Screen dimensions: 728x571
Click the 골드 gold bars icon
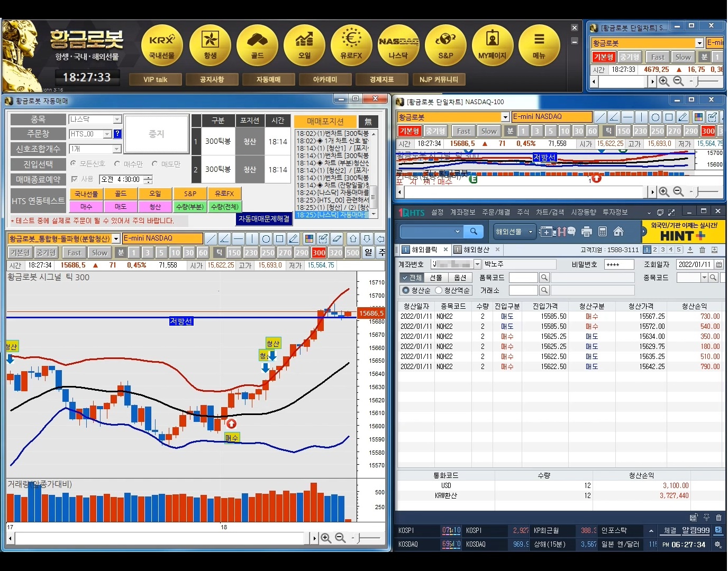point(257,44)
